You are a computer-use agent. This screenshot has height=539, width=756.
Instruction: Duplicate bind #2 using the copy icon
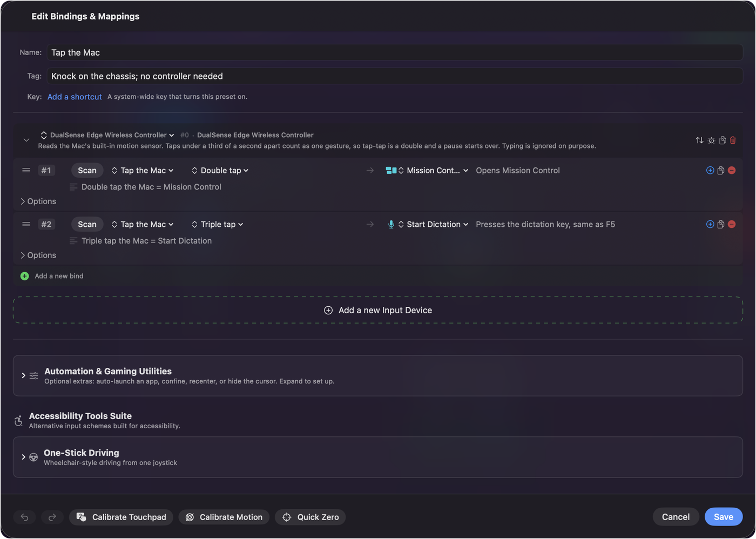[720, 224]
